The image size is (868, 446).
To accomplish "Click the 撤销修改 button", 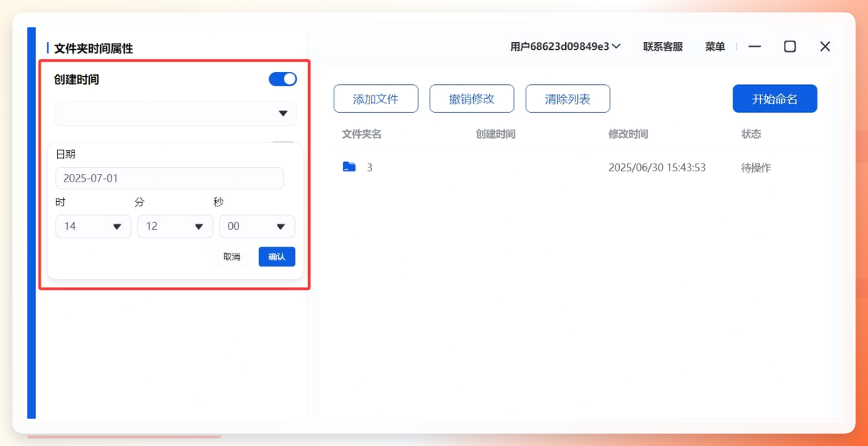I will 472,99.
